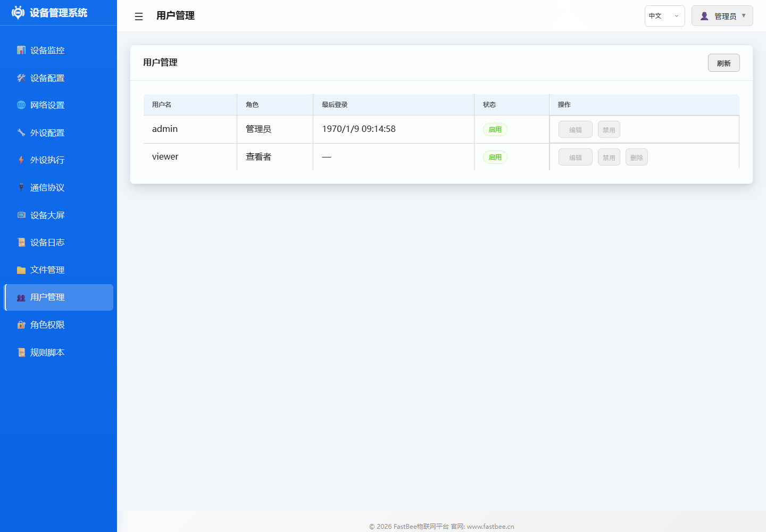Click the 用户管理 page title in header
This screenshot has height=532, width=766.
pos(176,15)
